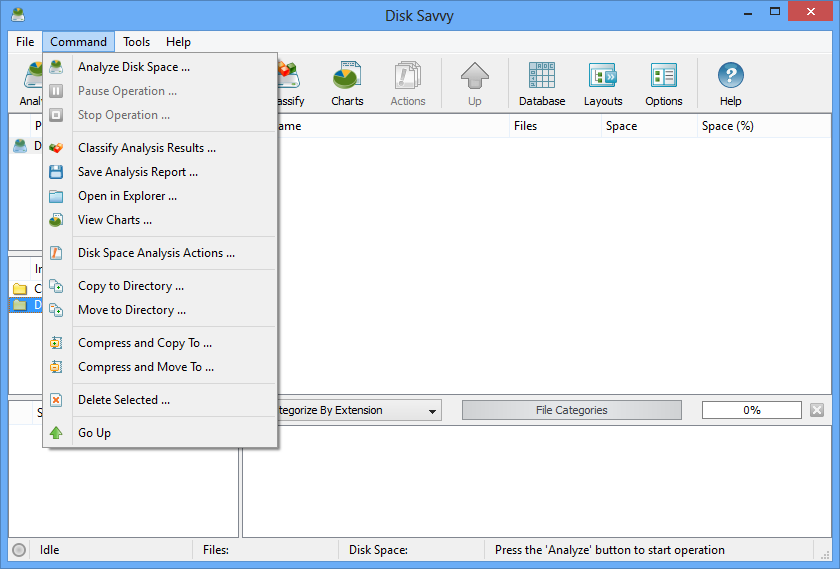Click the green Go Up arrow icon

56,433
